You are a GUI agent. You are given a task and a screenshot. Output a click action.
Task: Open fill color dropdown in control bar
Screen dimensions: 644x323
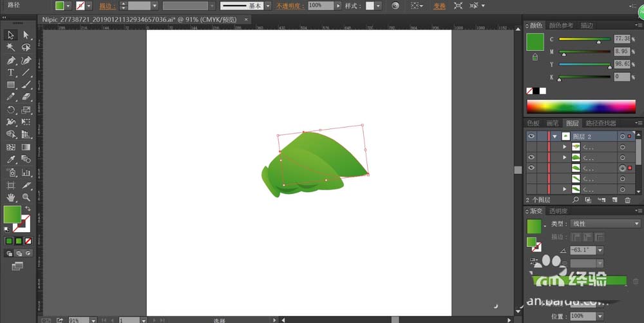[x=69, y=6]
